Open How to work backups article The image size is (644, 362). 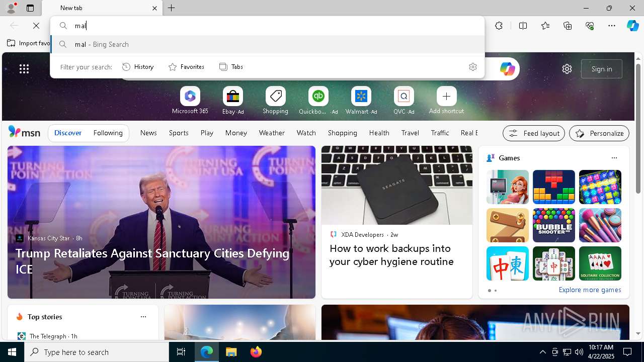pyautogui.click(x=391, y=255)
